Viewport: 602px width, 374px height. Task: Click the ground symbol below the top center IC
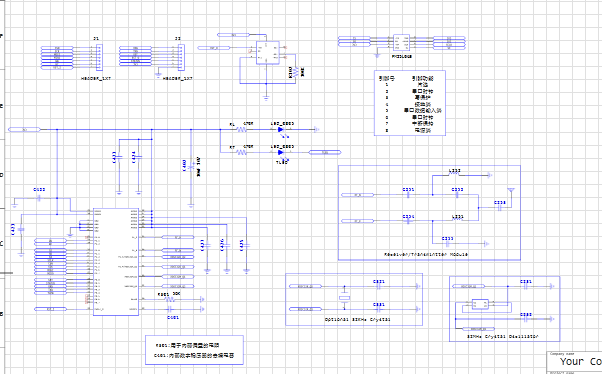point(266,98)
